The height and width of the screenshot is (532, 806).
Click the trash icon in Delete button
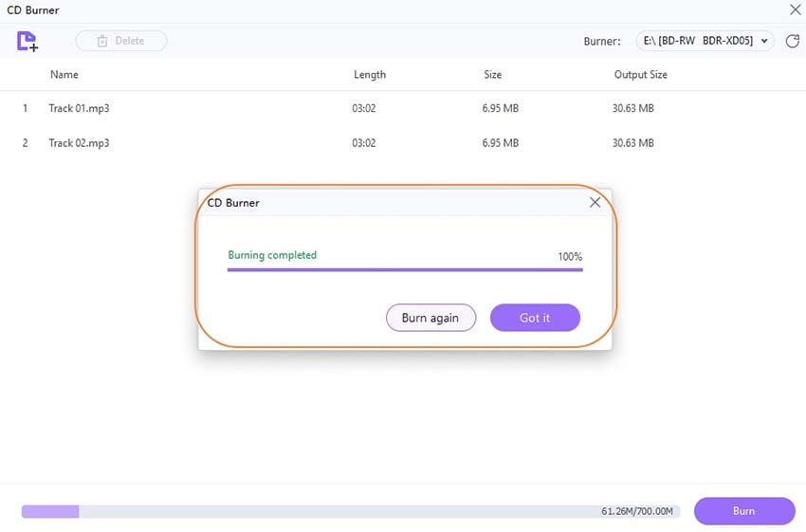pyautogui.click(x=102, y=41)
